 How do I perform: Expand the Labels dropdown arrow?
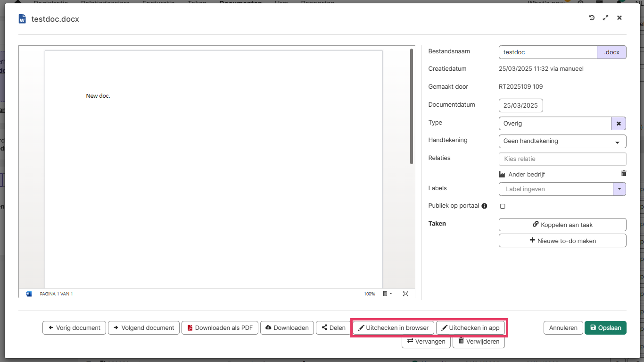click(x=619, y=189)
